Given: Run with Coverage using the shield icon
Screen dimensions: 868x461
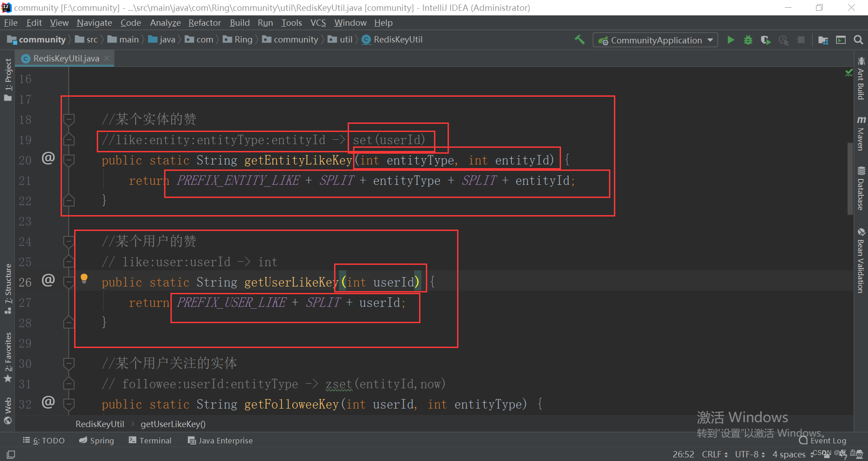Looking at the screenshot, I should click(x=765, y=40).
